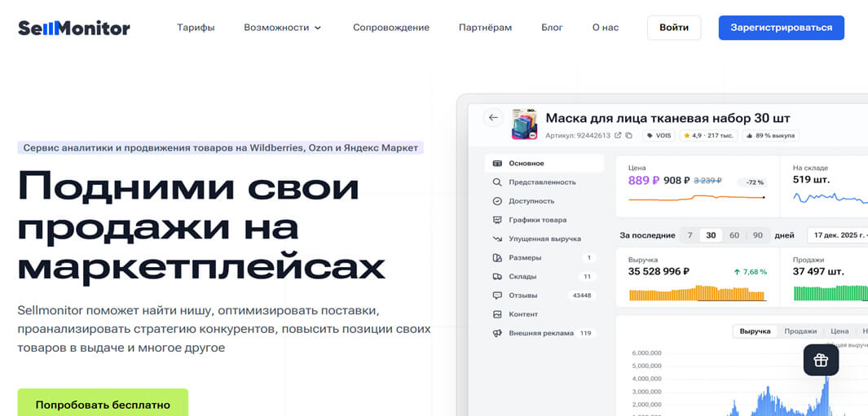Click the 889 ₽ purple price

coord(643,181)
